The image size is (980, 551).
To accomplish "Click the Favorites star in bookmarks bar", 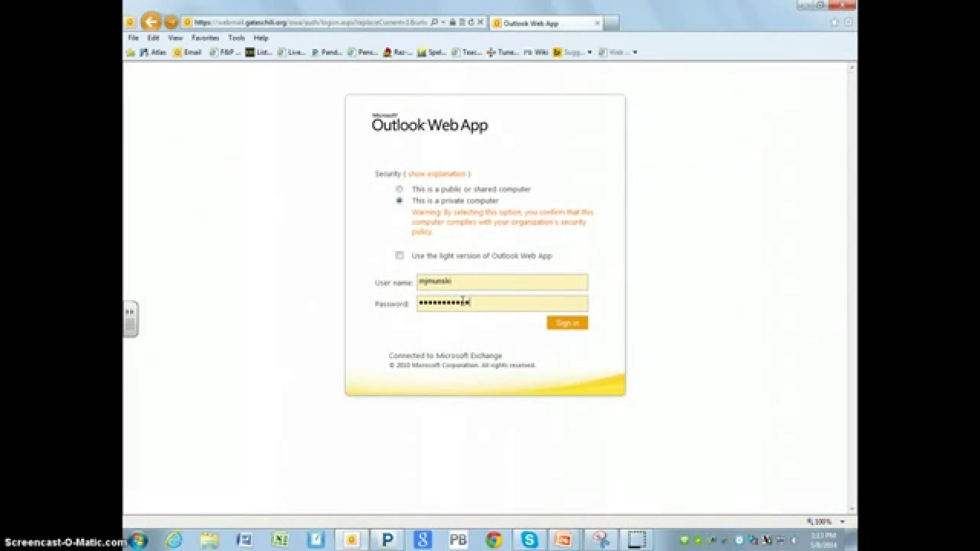I will click(130, 52).
